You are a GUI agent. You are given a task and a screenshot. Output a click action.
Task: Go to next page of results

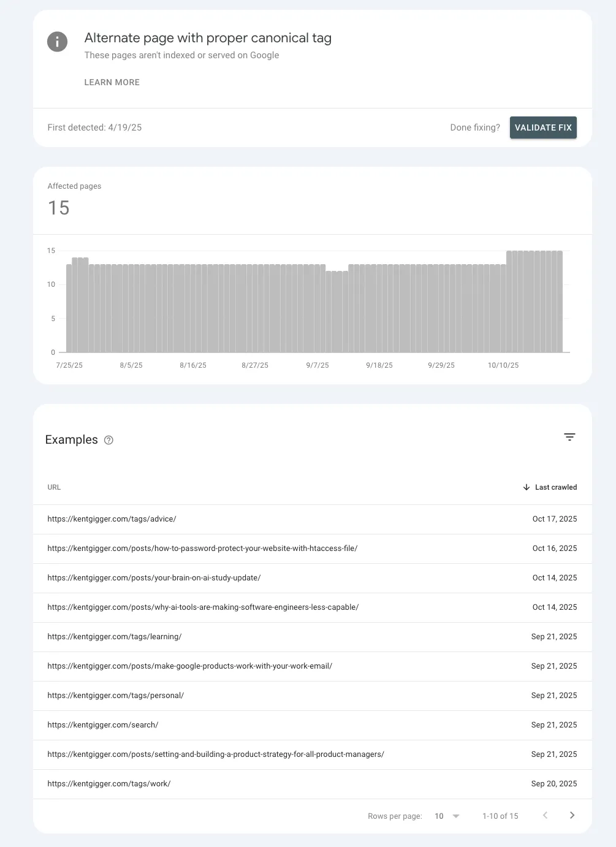[x=572, y=815]
